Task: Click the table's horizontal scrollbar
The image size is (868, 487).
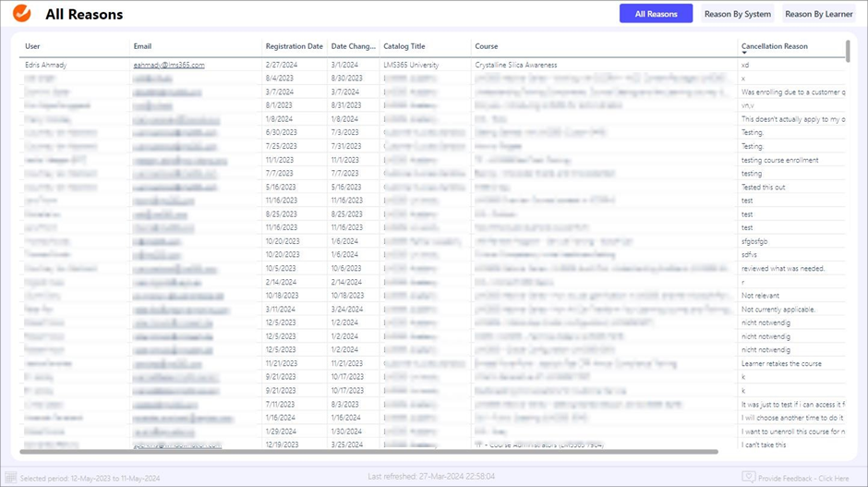Action: pyautogui.click(x=369, y=452)
